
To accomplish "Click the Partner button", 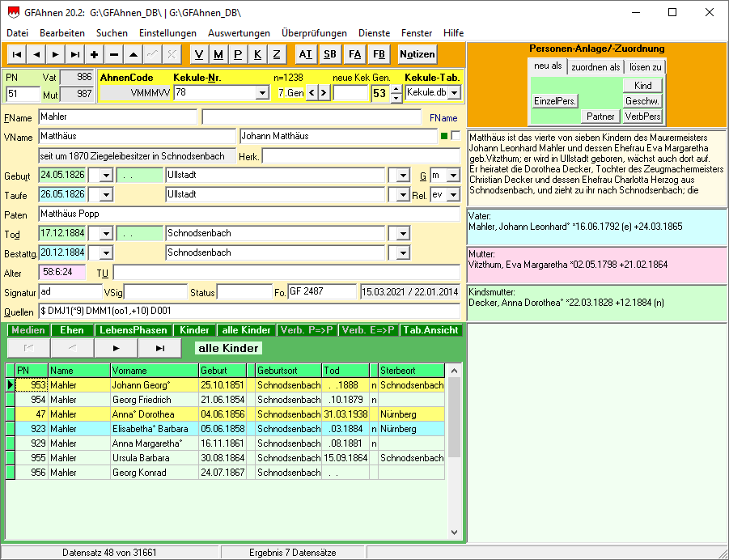I will coord(600,117).
